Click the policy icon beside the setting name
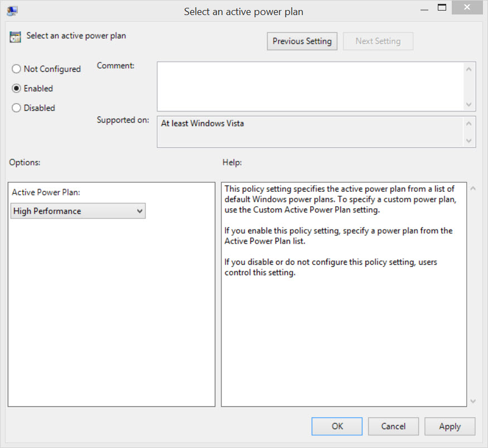 point(15,37)
